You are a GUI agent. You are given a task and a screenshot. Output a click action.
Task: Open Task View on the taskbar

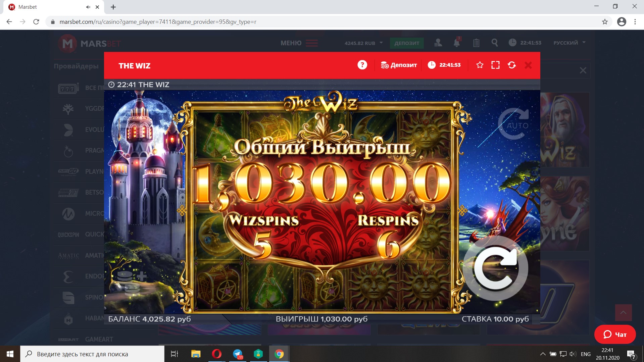[x=175, y=354]
